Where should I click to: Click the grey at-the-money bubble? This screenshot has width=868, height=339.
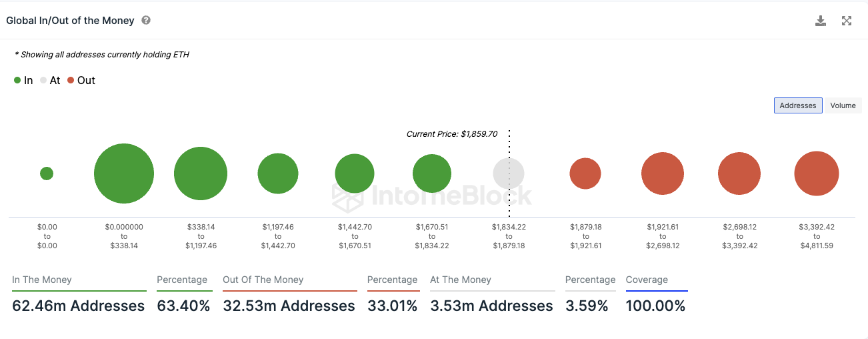[x=509, y=174]
